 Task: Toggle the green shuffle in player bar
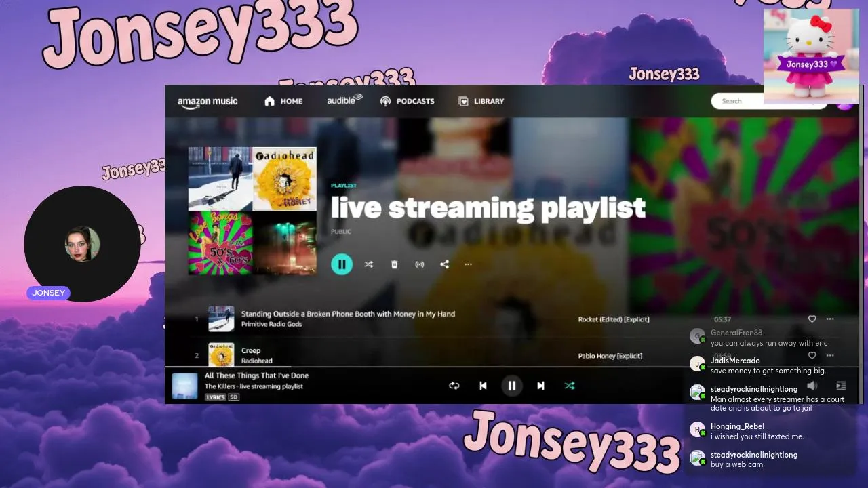[x=570, y=386]
